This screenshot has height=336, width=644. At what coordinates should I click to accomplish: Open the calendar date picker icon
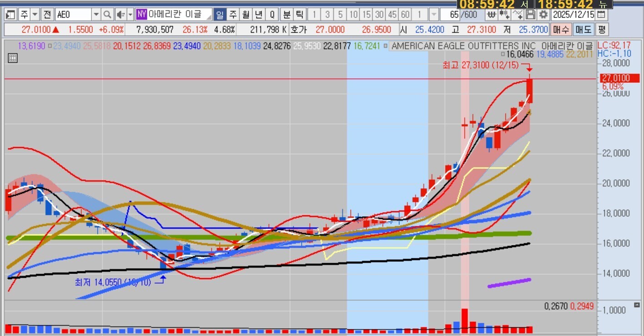(601, 15)
